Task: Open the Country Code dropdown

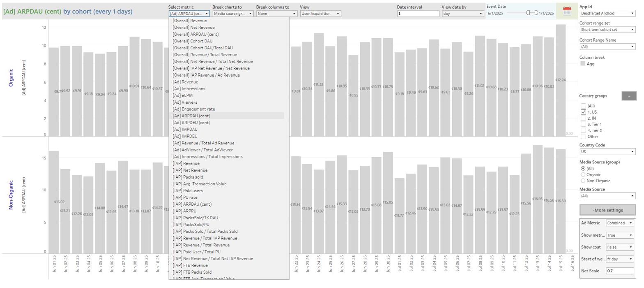Action: coord(607,151)
